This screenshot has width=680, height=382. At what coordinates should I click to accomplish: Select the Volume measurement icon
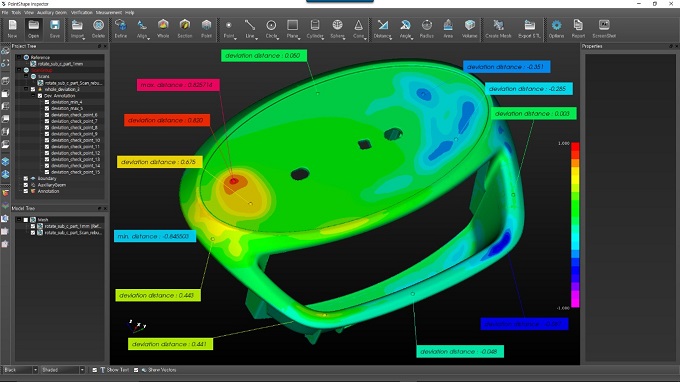pyautogui.click(x=470, y=29)
